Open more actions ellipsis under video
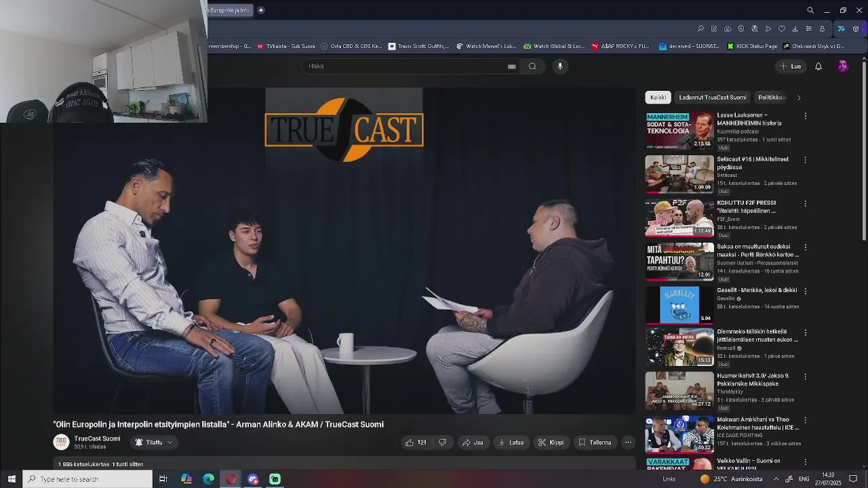 (628, 443)
